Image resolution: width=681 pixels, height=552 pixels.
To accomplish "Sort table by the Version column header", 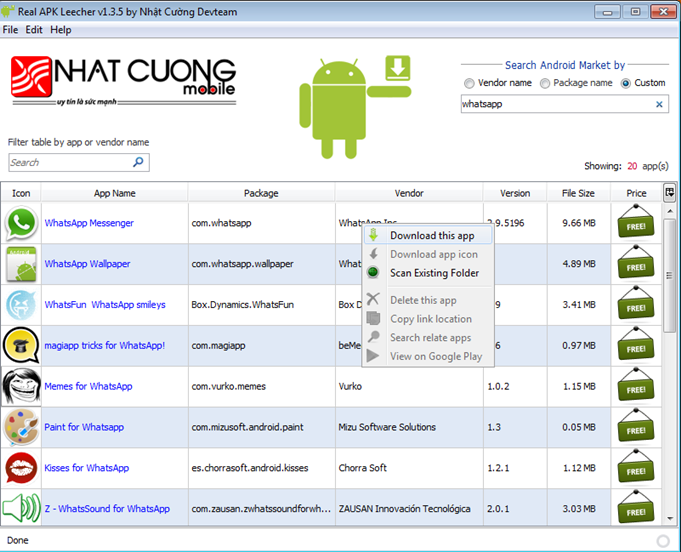I will coord(515,193).
